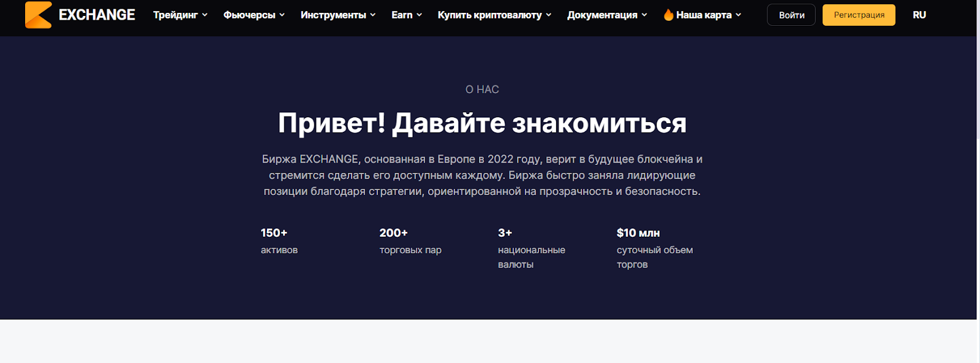
Task: Expand the Наша карта chevron
Action: pyautogui.click(x=738, y=15)
